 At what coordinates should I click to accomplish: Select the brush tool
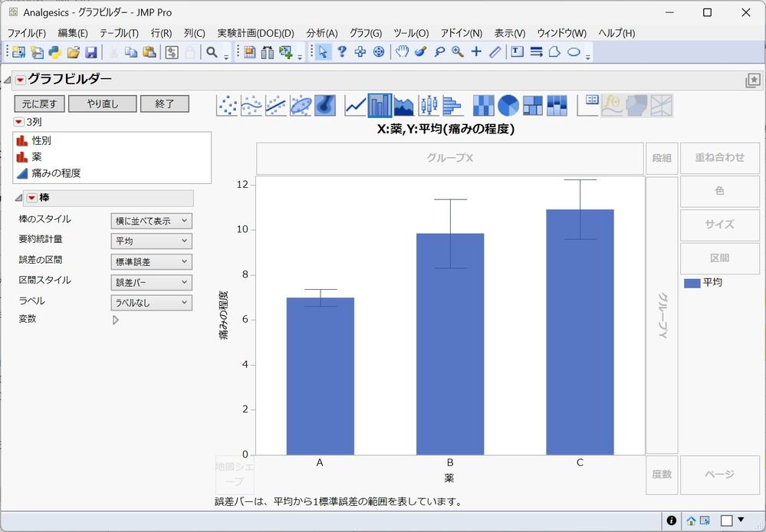421,52
